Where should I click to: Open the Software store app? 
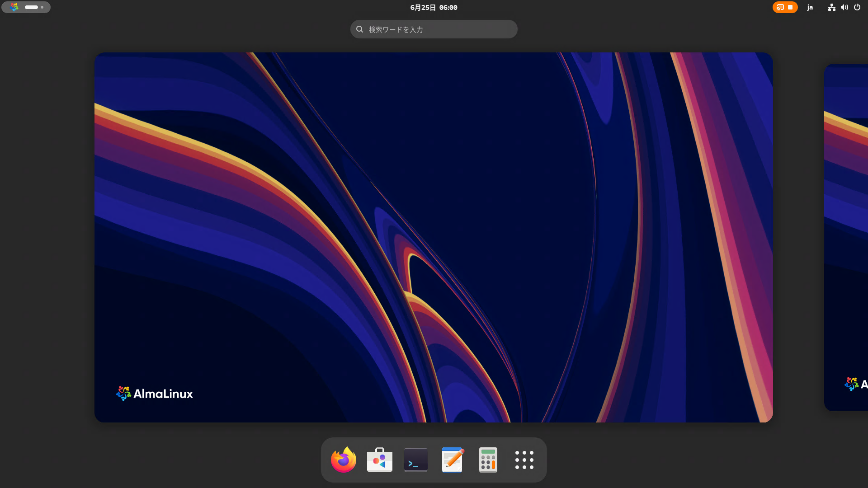point(379,460)
